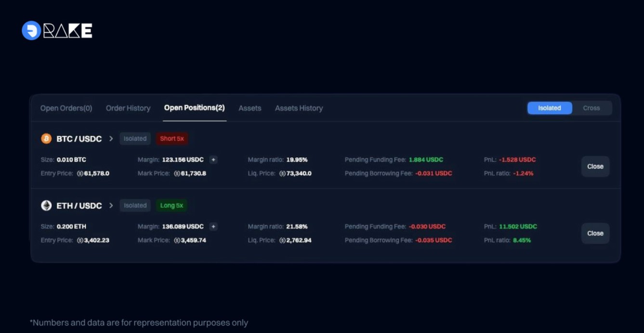Screen dimensions: 644x333
Task: Click the dollar icon next to ETH liquidation price
Action: point(281,240)
